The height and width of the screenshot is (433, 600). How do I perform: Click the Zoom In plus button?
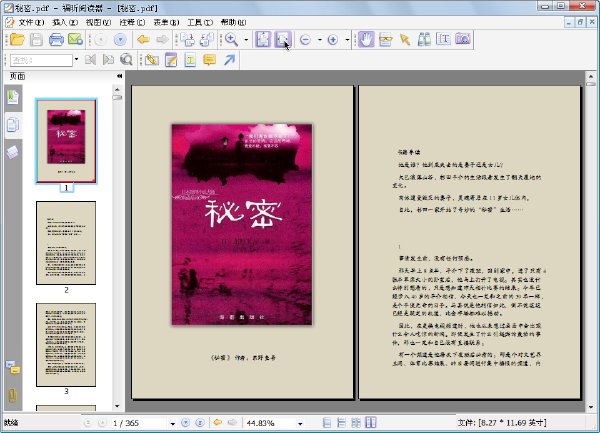pos(333,39)
